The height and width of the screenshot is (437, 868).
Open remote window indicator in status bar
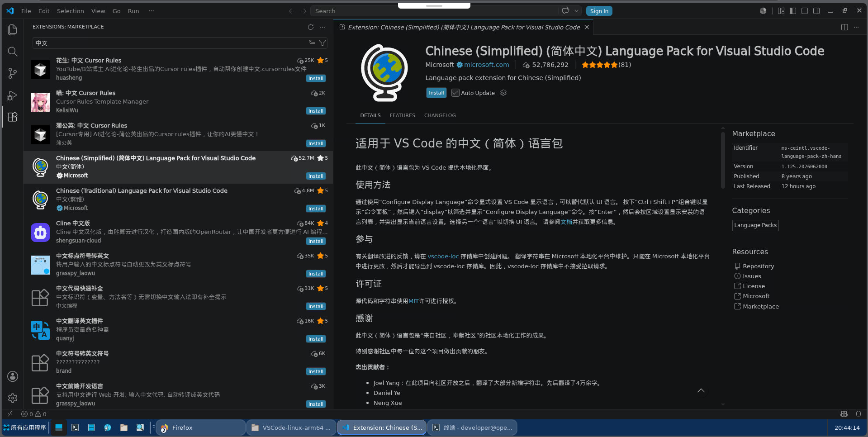10,414
